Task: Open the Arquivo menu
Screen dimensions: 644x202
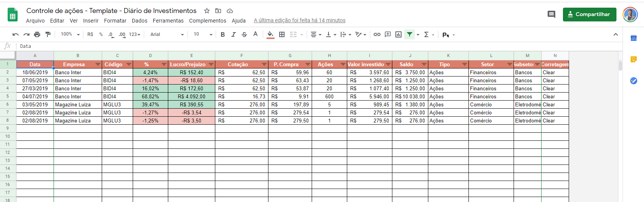Action: [35, 21]
